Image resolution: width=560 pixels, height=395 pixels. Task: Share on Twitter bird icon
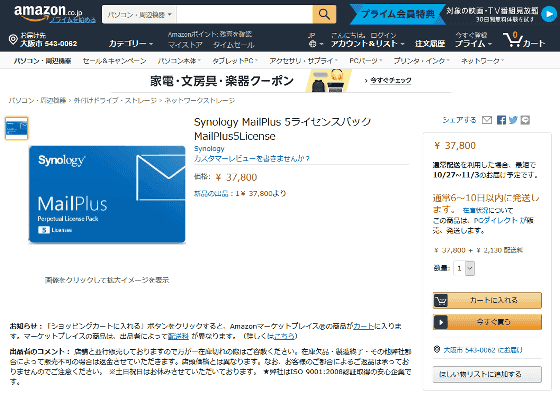[x=513, y=120]
